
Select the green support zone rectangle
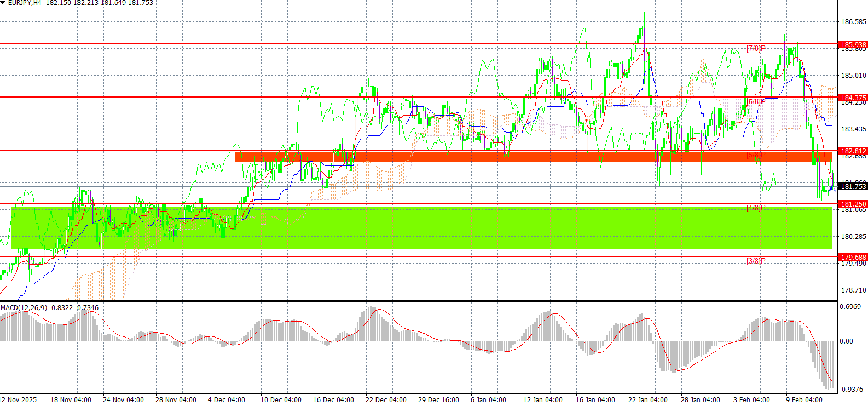pos(422,228)
